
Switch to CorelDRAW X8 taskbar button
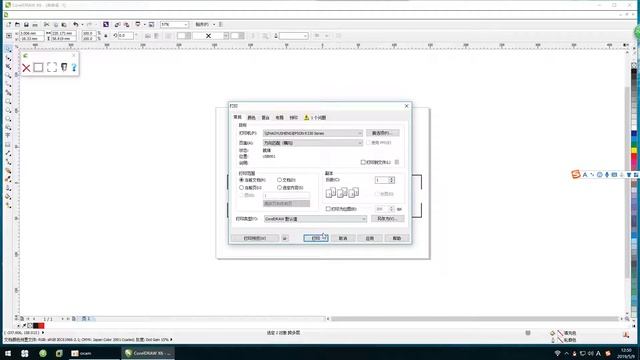(x=149, y=353)
